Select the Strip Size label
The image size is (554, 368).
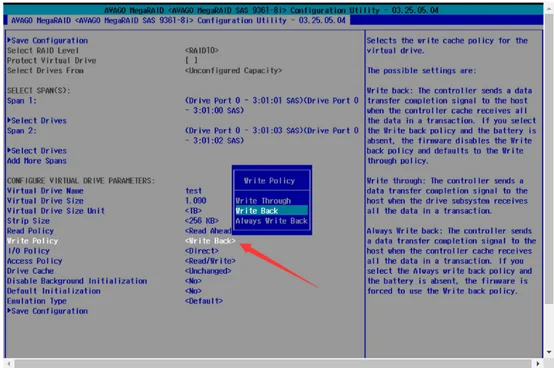point(28,221)
